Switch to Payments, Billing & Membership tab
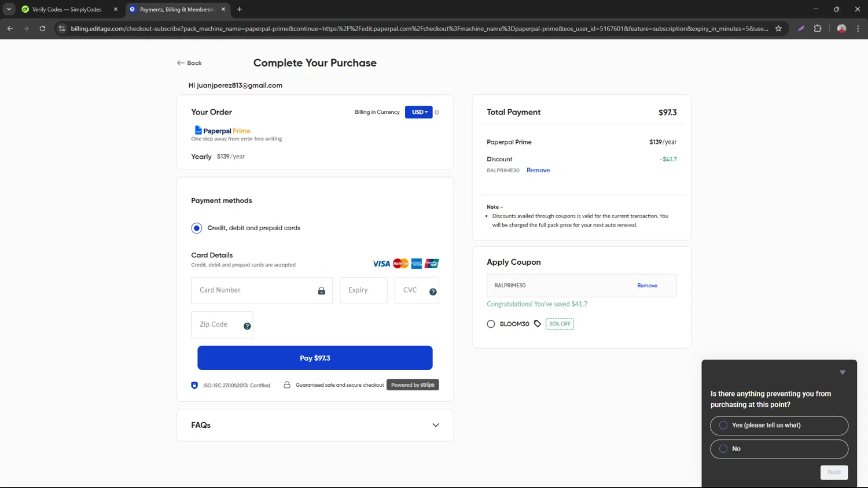This screenshot has height=488, width=868. click(x=176, y=9)
